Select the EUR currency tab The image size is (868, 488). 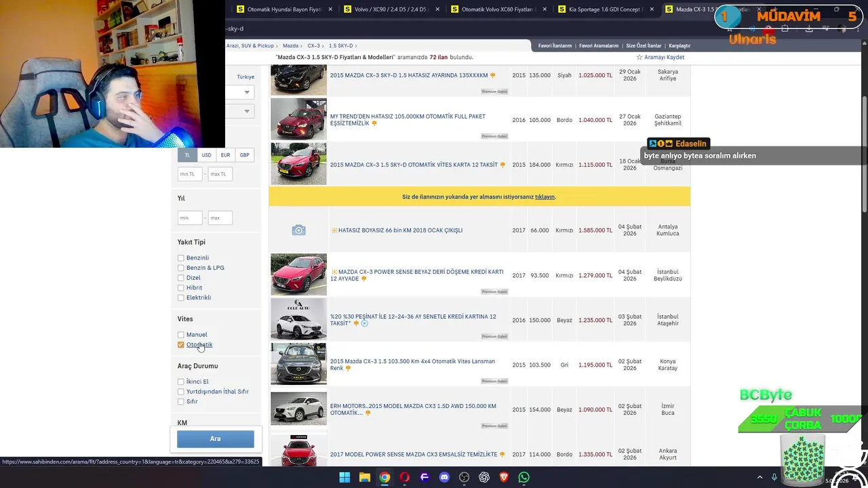tap(225, 155)
